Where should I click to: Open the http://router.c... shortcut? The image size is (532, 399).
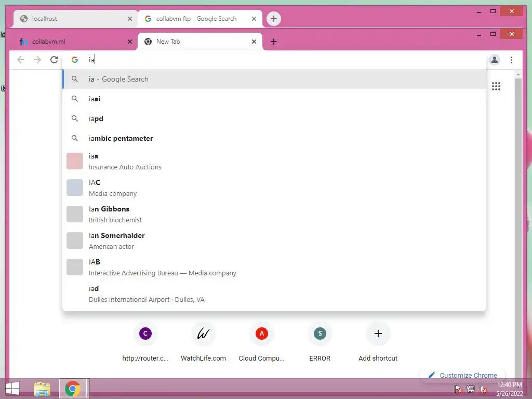coord(145,342)
